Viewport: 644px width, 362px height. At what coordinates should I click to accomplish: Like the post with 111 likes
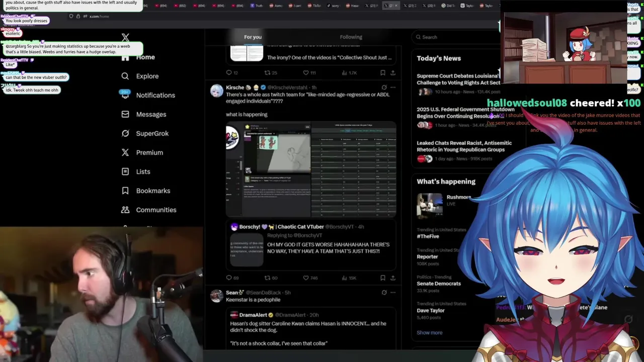(309, 73)
